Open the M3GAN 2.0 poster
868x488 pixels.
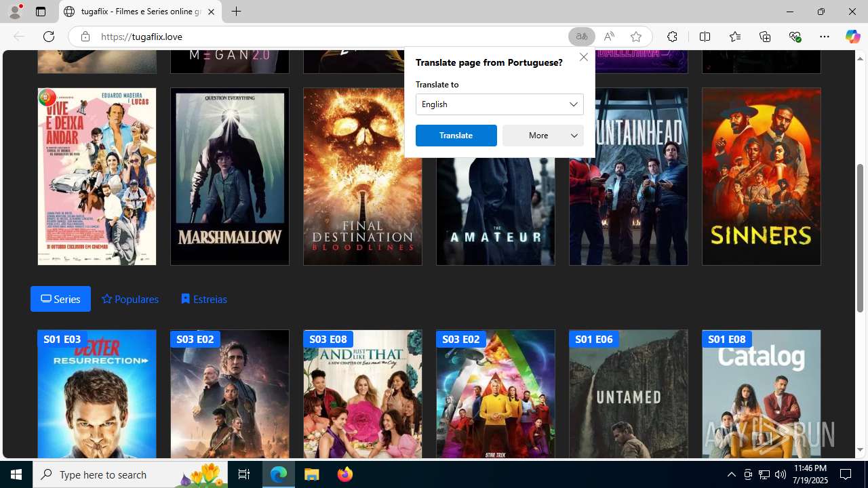pyautogui.click(x=230, y=62)
